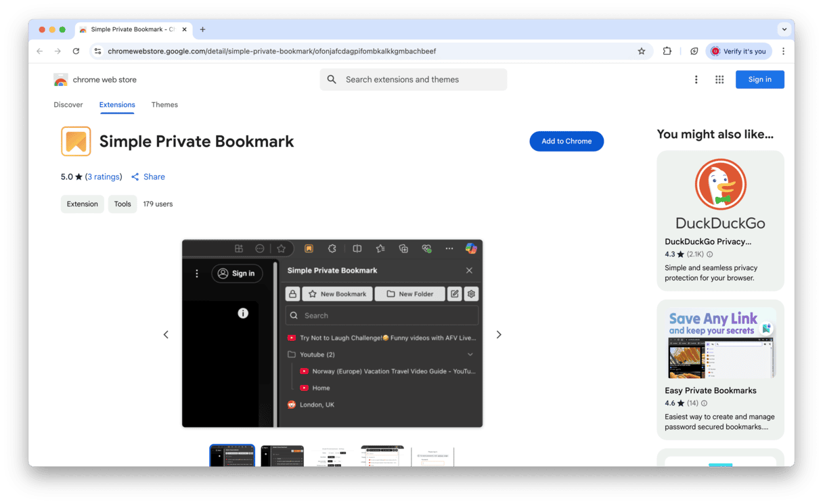Reload the page with the refresh icon
The image size is (823, 504).
(76, 51)
